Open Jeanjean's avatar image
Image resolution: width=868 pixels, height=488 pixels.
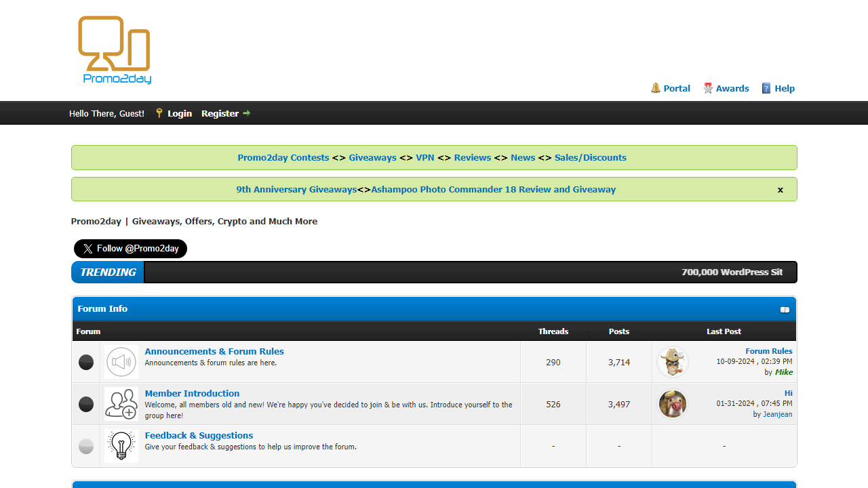click(673, 404)
